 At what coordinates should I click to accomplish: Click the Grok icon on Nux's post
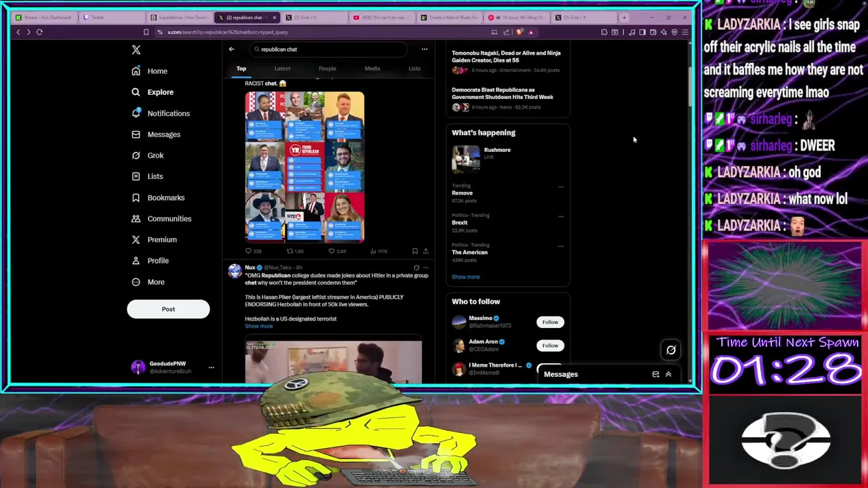416,268
